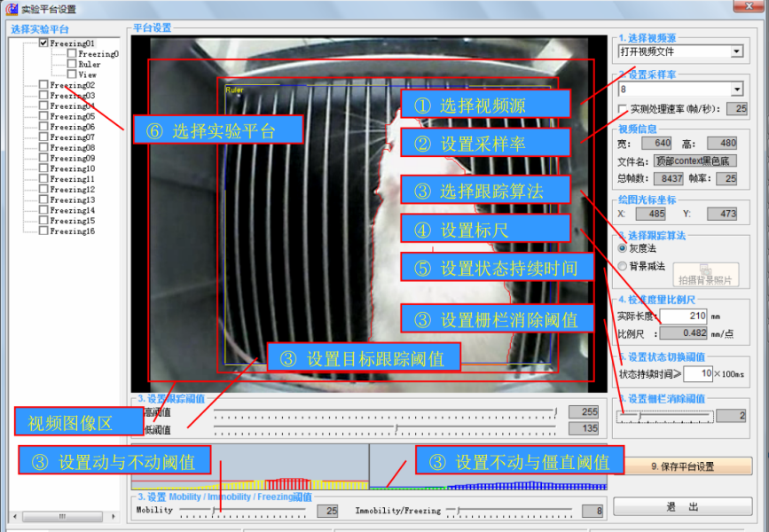This screenshot has height=532, width=769.
Task: Click the capture background photo icon button
Action: click(705, 275)
